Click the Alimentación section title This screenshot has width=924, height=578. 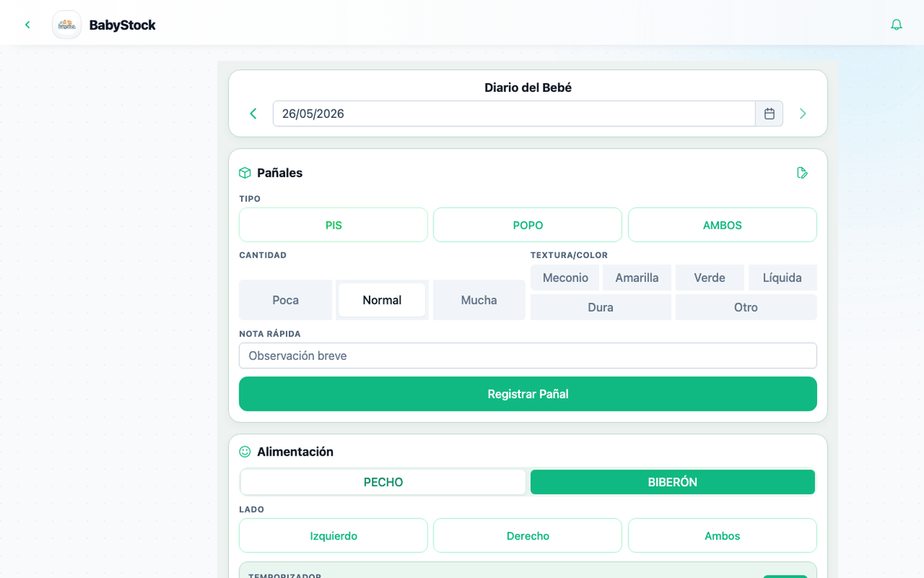(295, 452)
